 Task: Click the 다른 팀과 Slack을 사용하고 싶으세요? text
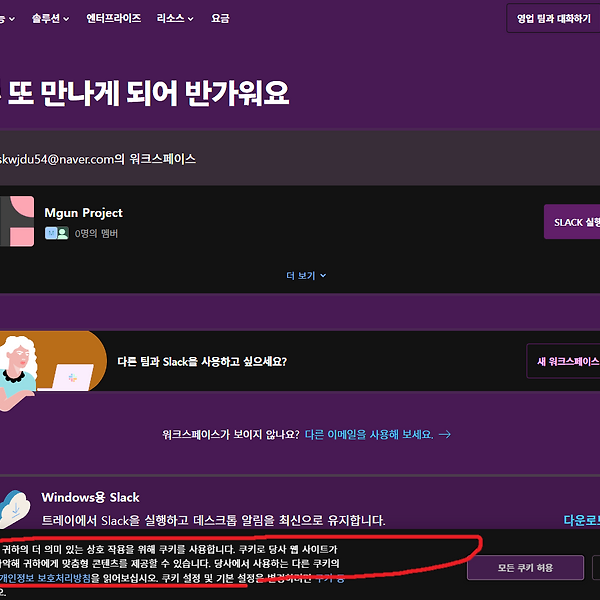pyautogui.click(x=202, y=361)
